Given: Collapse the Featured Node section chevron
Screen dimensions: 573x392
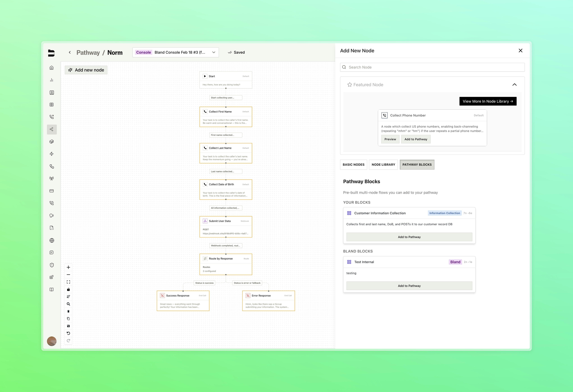Looking at the screenshot, I should 514,85.
